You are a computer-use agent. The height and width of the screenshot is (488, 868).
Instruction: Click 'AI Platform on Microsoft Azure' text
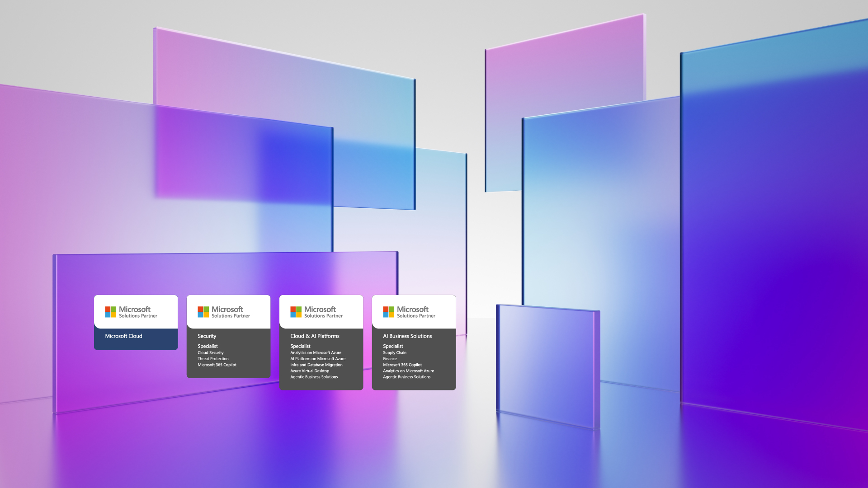(x=318, y=359)
